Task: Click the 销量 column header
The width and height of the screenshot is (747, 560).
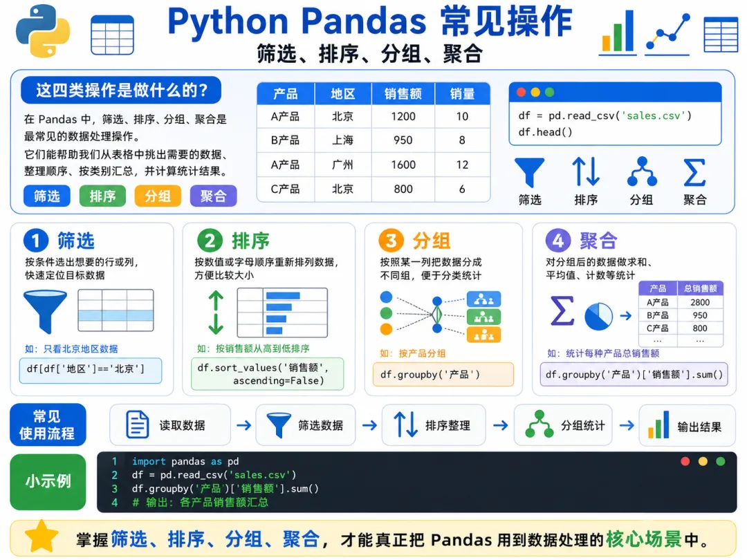Action: (x=462, y=94)
